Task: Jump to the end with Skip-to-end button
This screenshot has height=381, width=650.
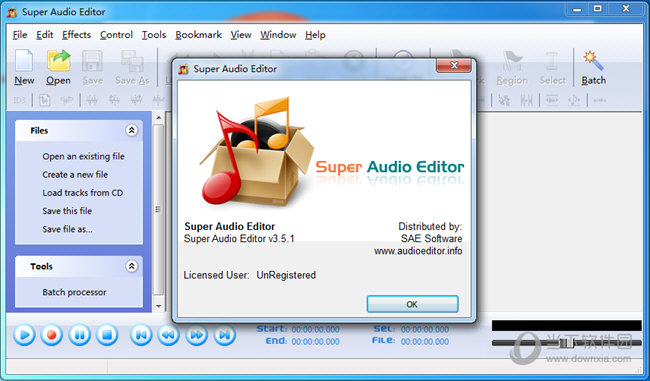Action: tap(225, 335)
